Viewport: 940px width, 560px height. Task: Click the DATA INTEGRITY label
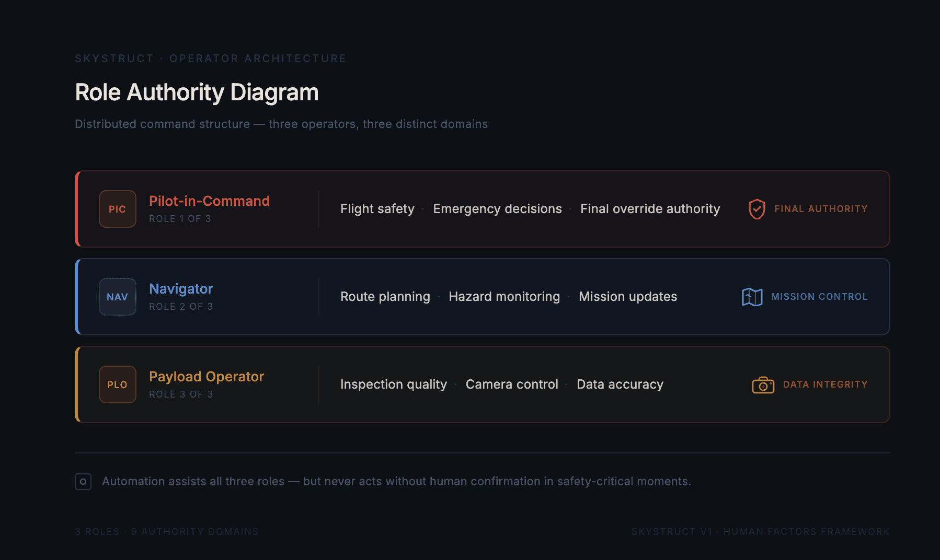click(825, 384)
